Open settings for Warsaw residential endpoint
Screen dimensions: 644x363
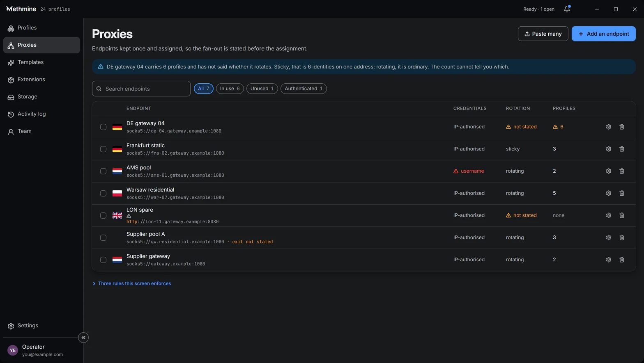tap(609, 193)
